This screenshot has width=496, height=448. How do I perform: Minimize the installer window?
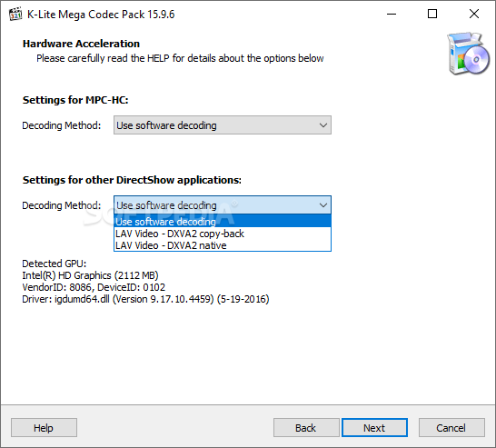(392, 14)
